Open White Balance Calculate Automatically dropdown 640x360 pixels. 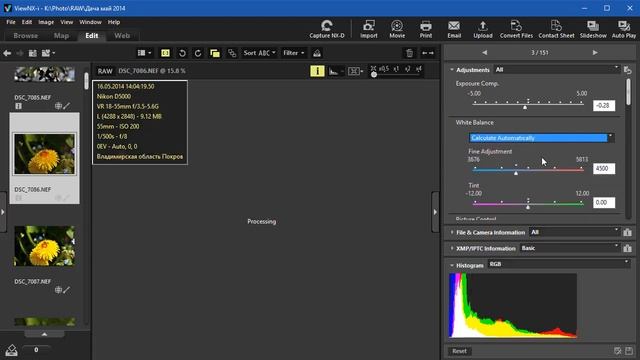tap(541, 138)
